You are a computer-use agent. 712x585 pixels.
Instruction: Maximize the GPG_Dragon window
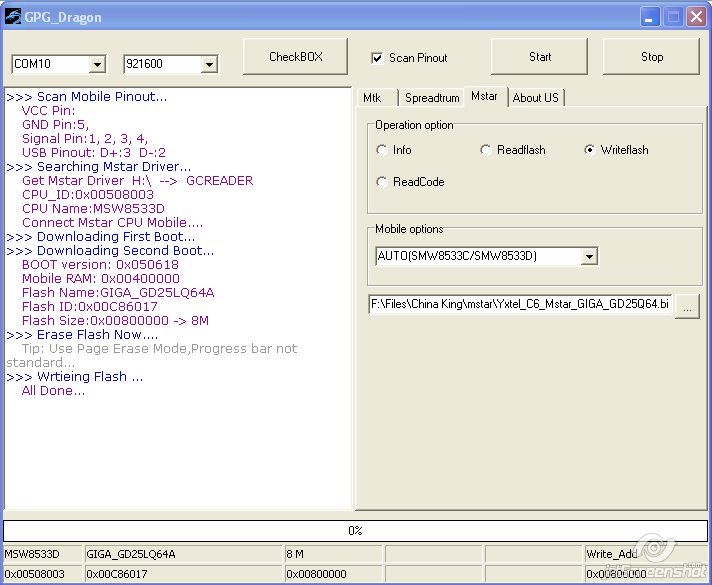tap(673, 17)
